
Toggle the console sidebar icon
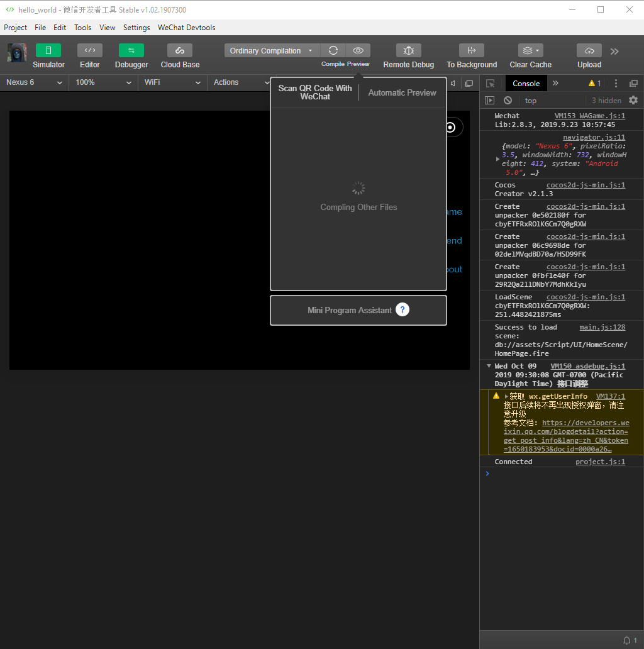pyautogui.click(x=490, y=100)
